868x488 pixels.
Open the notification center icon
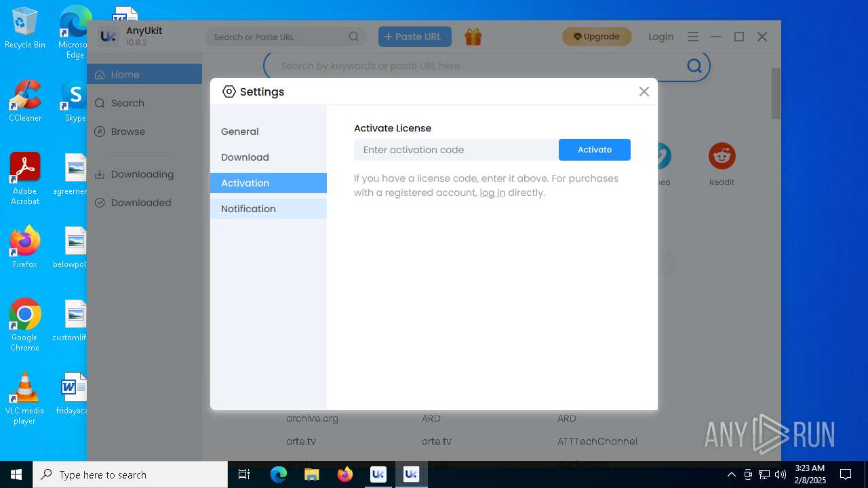[x=846, y=474]
